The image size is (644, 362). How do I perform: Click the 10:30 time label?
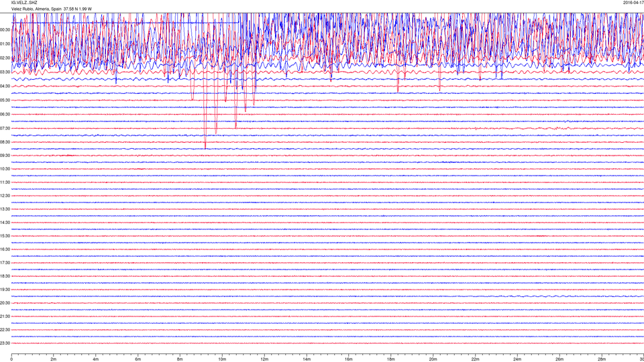point(5,169)
